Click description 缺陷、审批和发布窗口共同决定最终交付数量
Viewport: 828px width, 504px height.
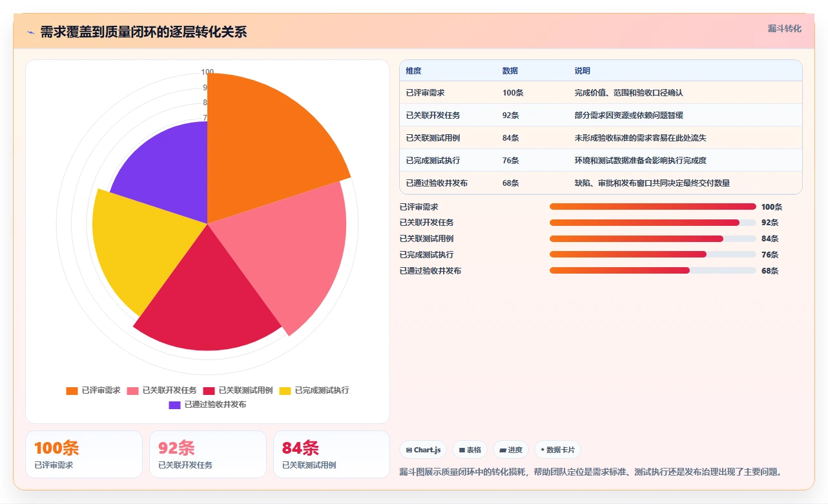coord(652,183)
